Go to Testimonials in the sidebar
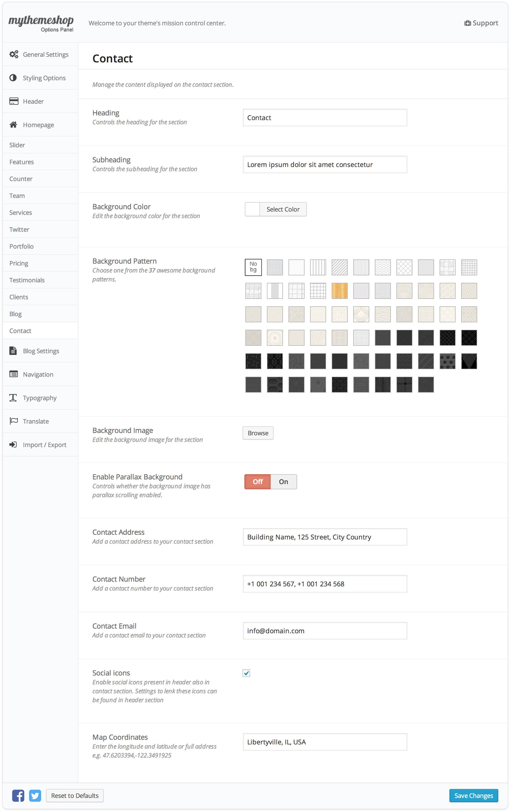 pyautogui.click(x=27, y=280)
